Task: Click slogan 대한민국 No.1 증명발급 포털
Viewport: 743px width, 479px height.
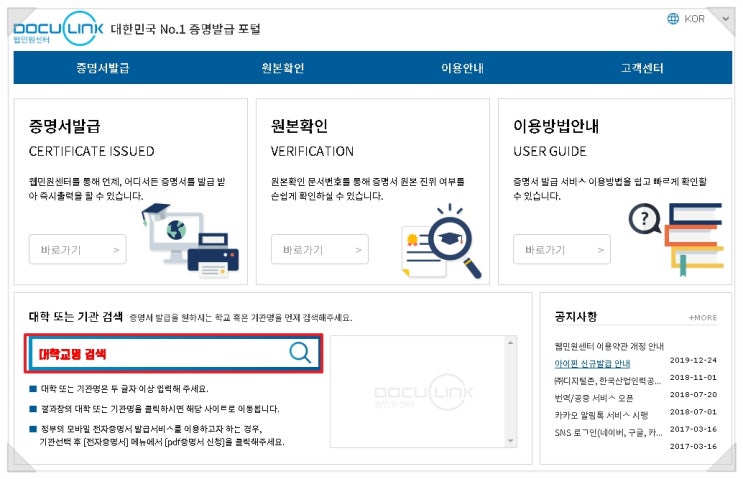Action: pyautogui.click(x=185, y=29)
